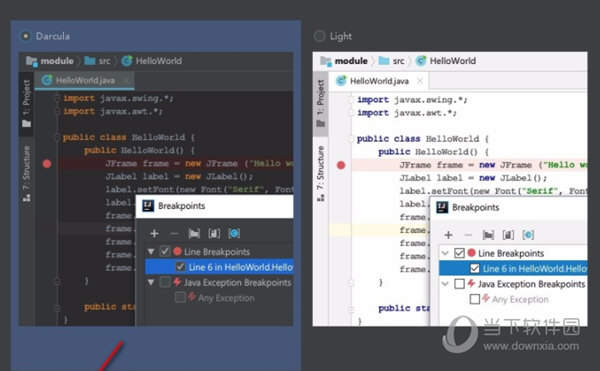Viewport: 600px width, 371px height.
Task: Open 7: Structure side tab in Darcula preview
Action: (x=26, y=174)
